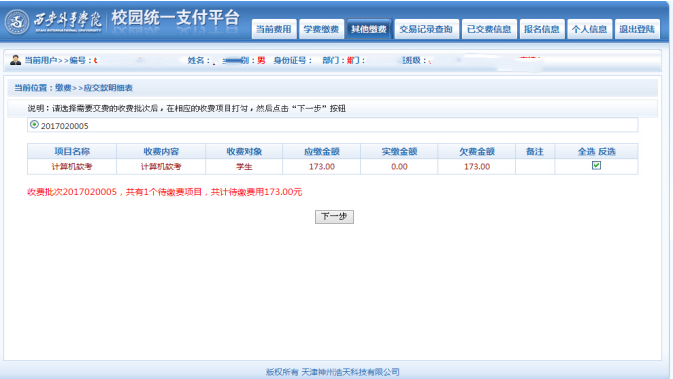
Task: Click the 项目名称 column header
Action: point(72,152)
